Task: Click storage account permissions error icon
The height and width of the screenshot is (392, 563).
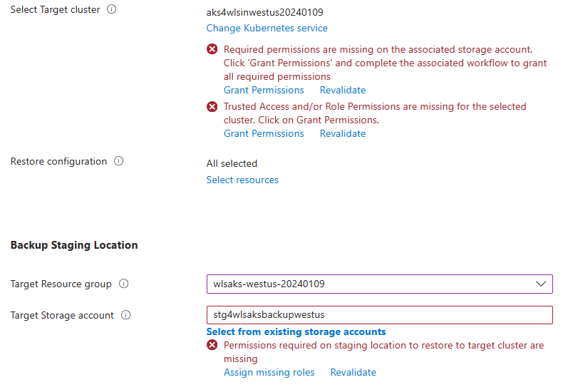Action: click(212, 49)
